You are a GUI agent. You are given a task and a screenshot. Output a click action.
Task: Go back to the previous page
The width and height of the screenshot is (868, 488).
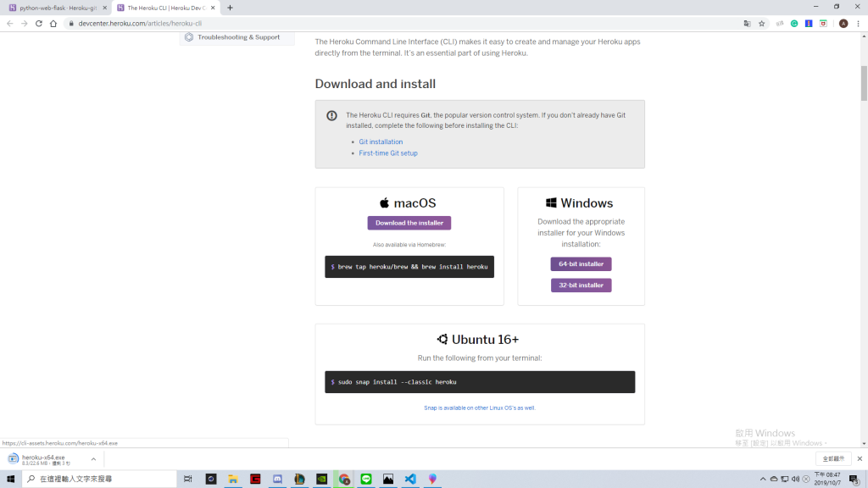pos(10,23)
